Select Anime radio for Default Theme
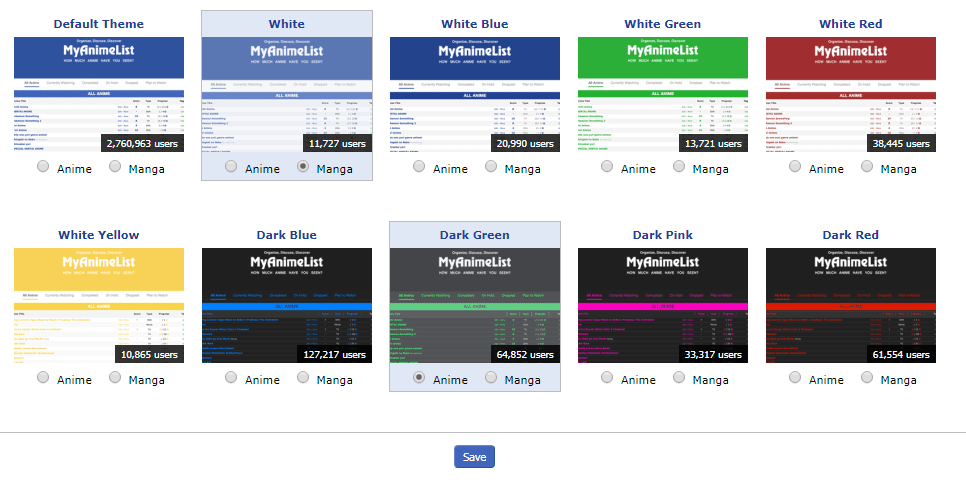Screen dimensions: 966x484 pos(43,167)
